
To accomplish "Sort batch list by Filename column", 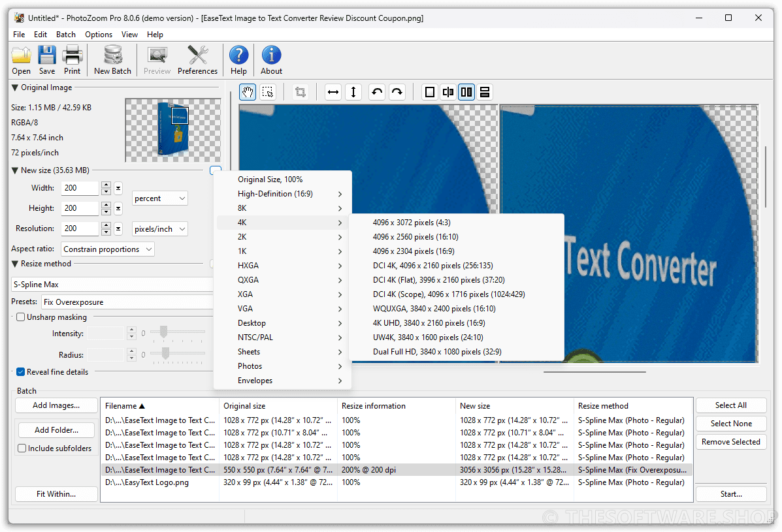I will click(x=159, y=406).
